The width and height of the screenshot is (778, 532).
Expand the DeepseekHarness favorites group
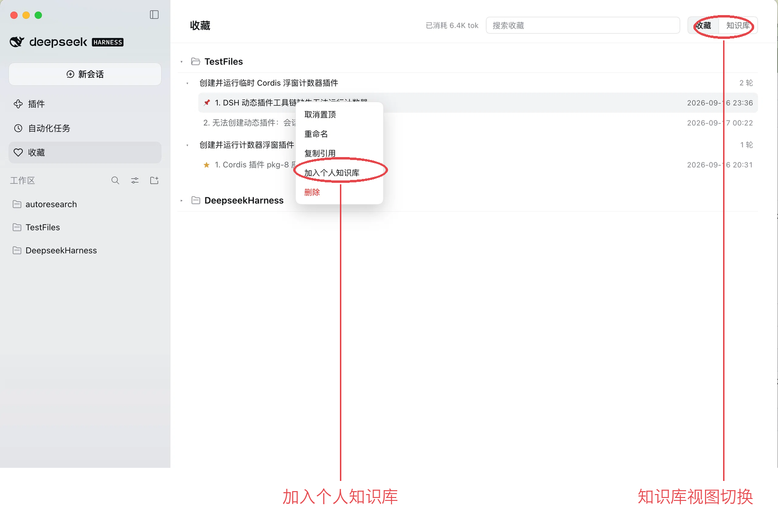coord(181,200)
